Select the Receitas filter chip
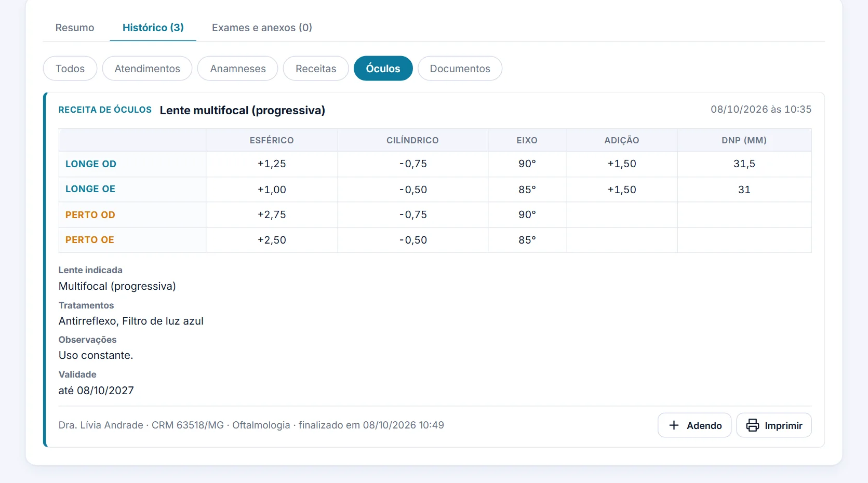The height and width of the screenshot is (483, 868). coord(316,69)
